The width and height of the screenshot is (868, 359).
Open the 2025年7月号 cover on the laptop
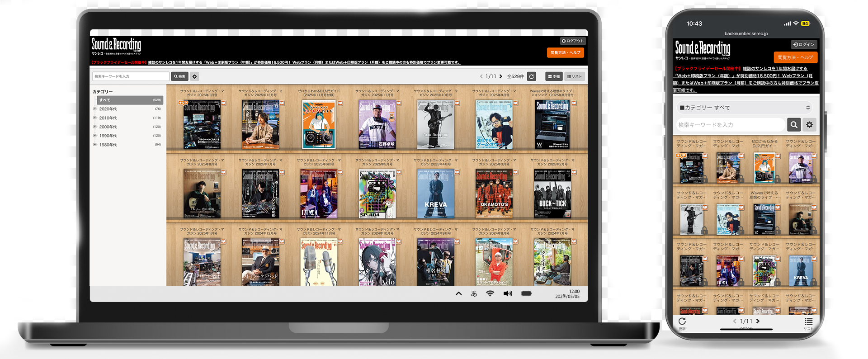pyautogui.click(x=260, y=194)
